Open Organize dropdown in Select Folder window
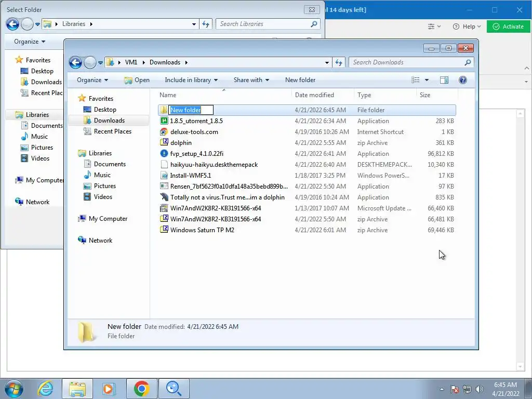532x399 pixels. click(30, 42)
